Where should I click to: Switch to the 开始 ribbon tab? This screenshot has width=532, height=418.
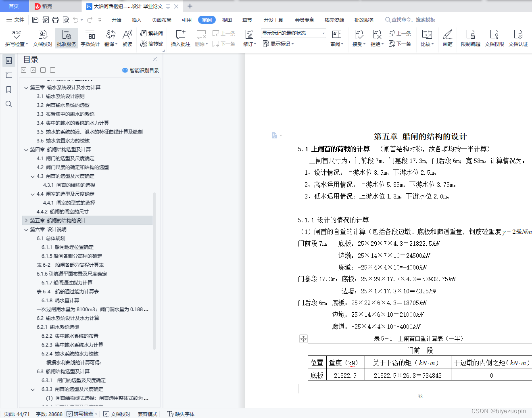pyautogui.click(x=117, y=20)
